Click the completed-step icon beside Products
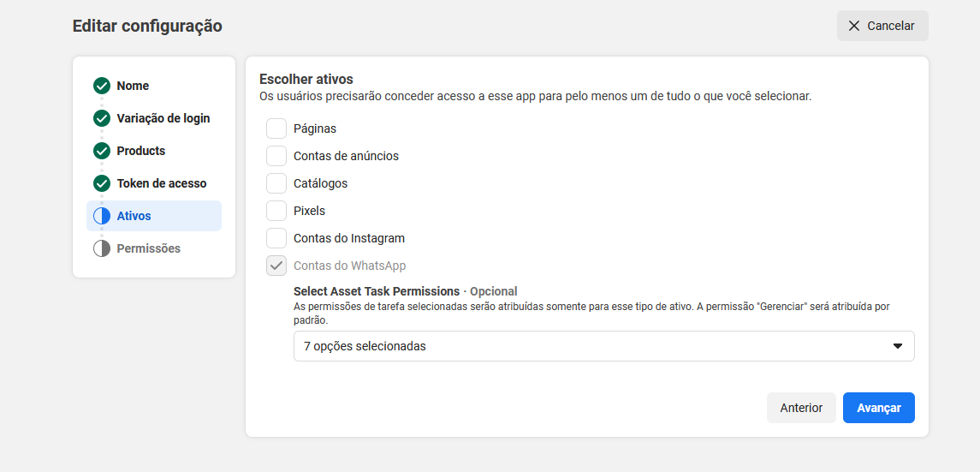980x472 pixels. click(102, 151)
